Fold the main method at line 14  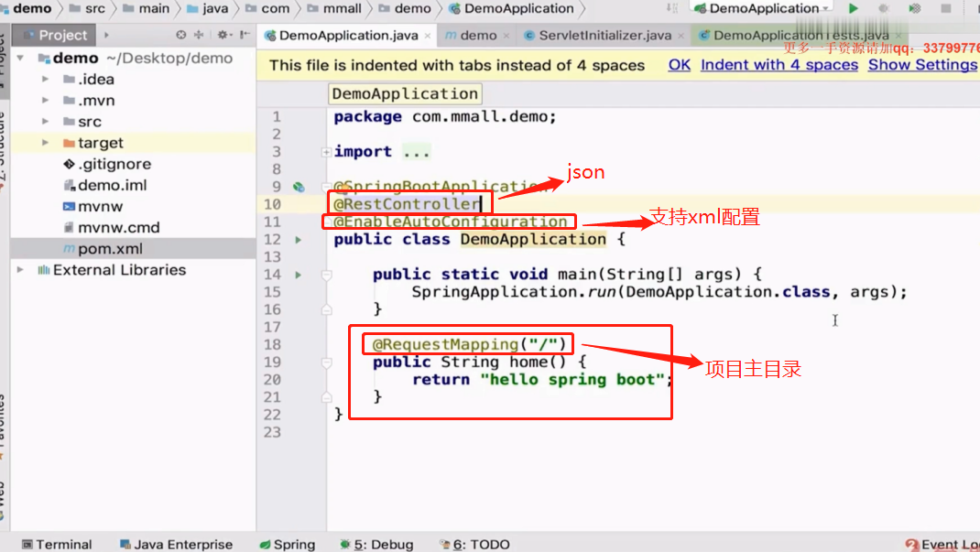coord(326,275)
